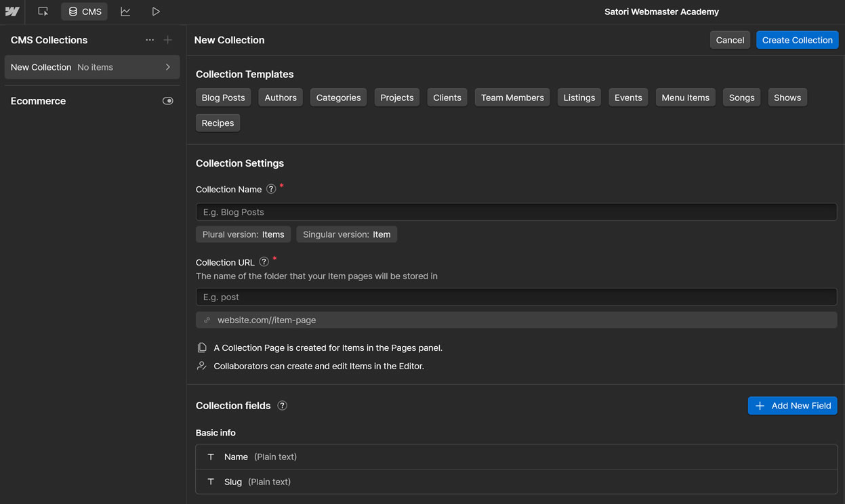
Task: Choose the Authors template
Action: click(x=281, y=98)
